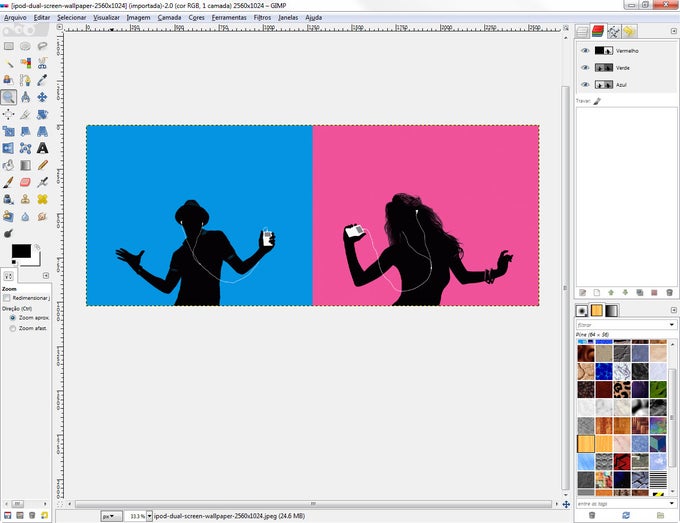
Task: Open the entre as tags dropdown arrow
Action: tap(672, 503)
